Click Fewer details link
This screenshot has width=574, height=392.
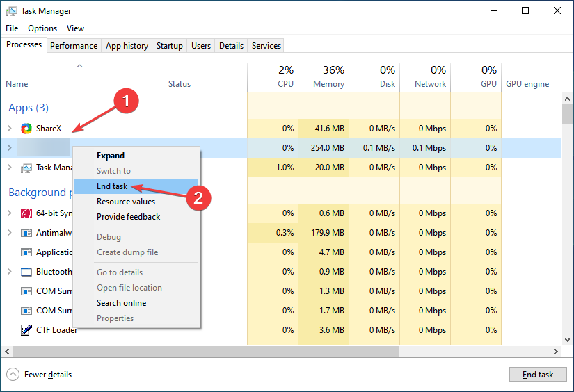tap(48, 375)
